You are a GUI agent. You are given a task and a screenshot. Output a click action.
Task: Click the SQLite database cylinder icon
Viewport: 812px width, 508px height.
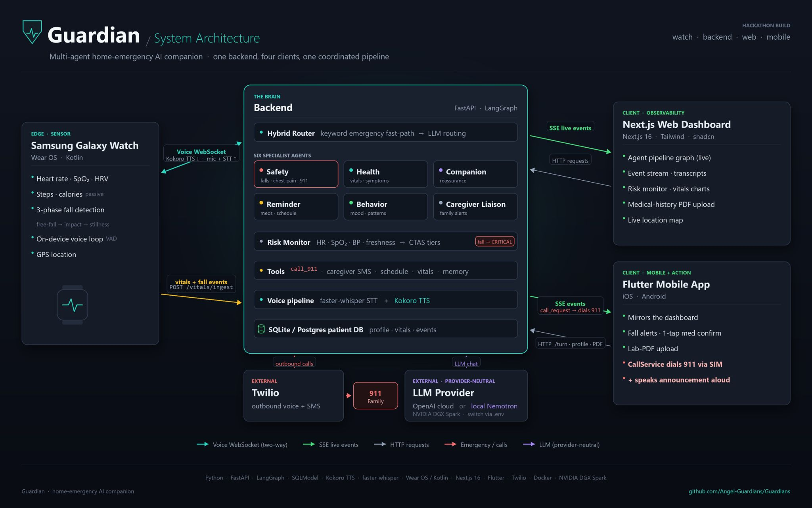[x=261, y=329]
